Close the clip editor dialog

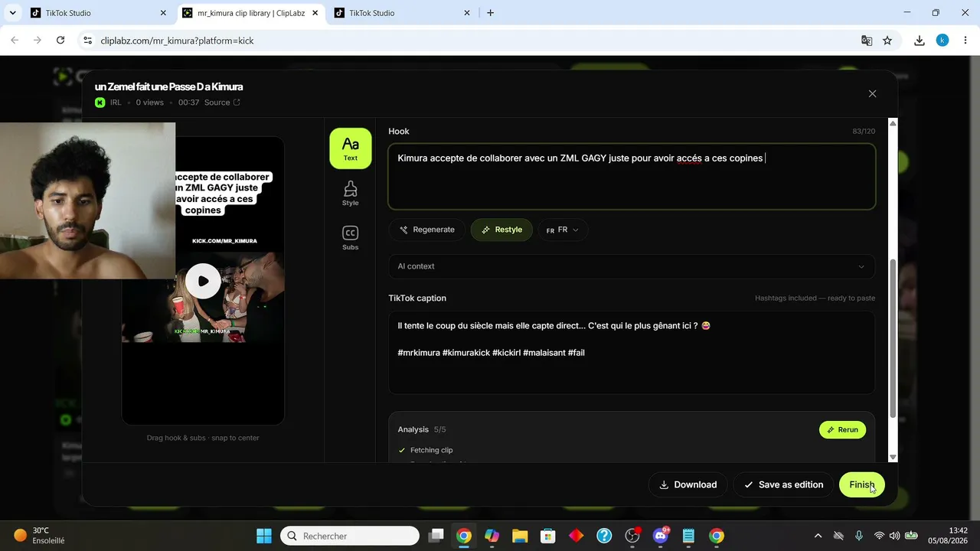(x=872, y=93)
